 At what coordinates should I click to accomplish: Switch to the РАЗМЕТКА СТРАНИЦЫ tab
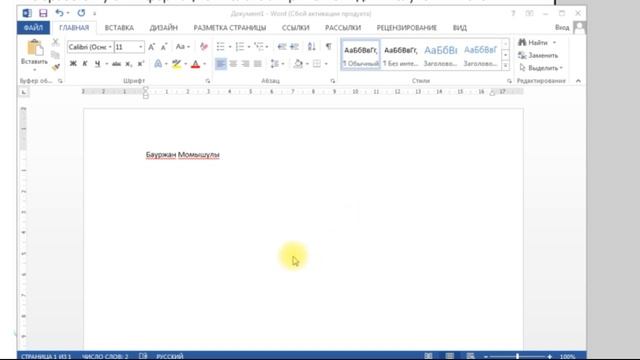coord(230,28)
